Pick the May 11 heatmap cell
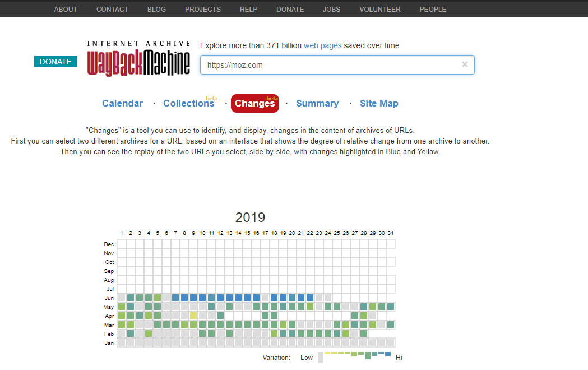 pos(211,307)
